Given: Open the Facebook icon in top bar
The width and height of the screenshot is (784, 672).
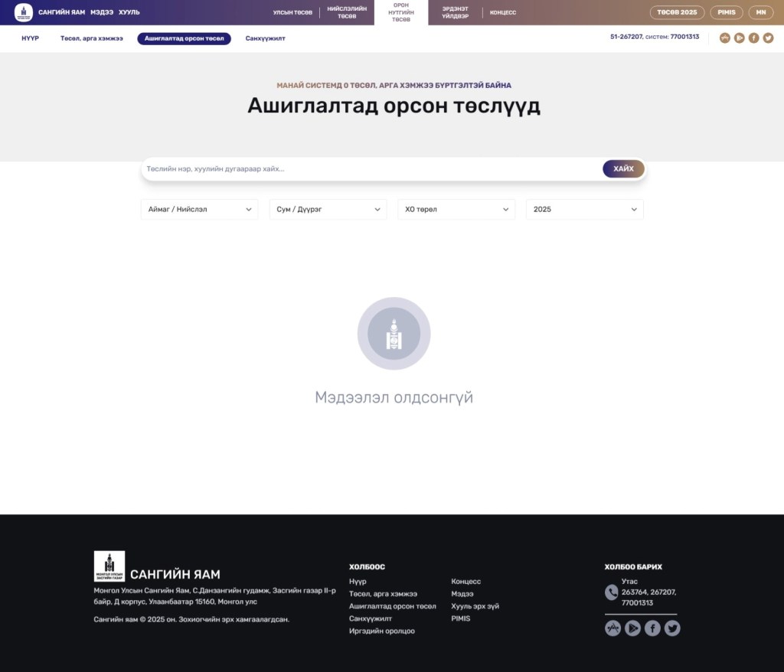Looking at the screenshot, I should 753,38.
